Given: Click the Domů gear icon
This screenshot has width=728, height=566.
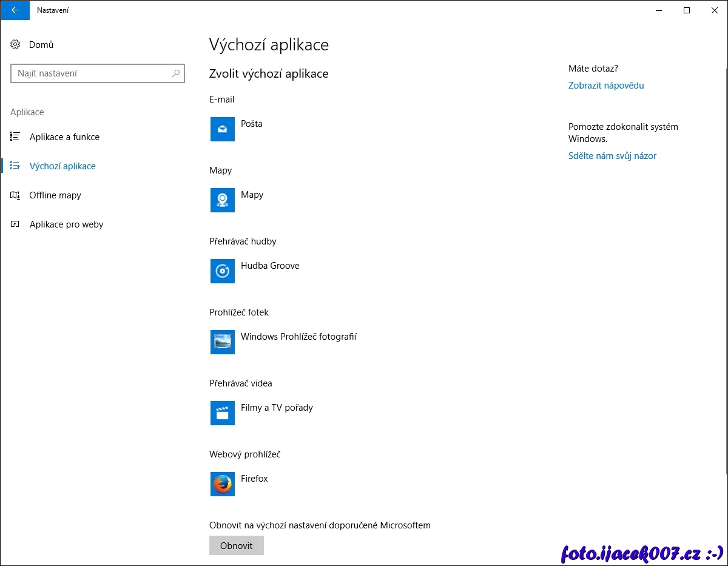Looking at the screenshot, I should point(16,45).
